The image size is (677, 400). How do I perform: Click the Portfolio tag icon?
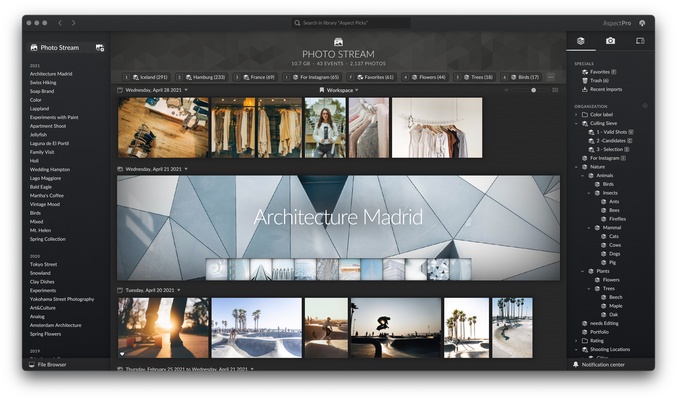point(585,332)
